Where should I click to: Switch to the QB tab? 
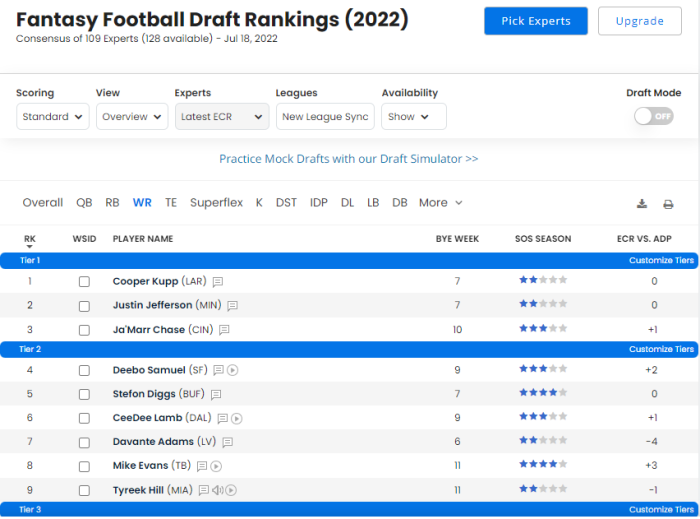(84, 203)
